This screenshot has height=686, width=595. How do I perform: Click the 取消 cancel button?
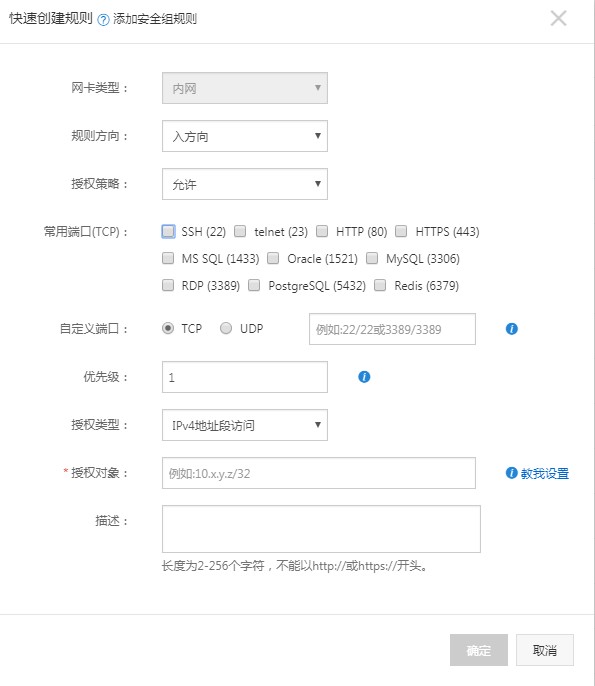(545, 650)
